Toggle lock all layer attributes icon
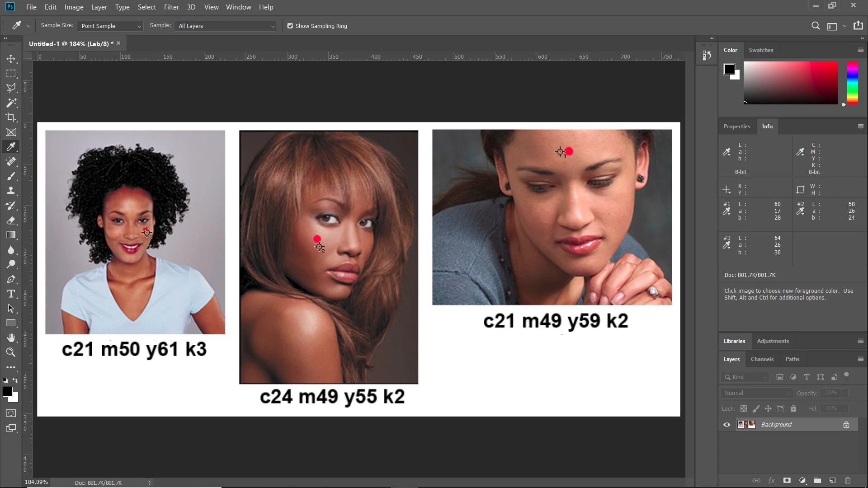Viewport: 868px width, 488px height. pyautogui.click(x=793, y=408)
